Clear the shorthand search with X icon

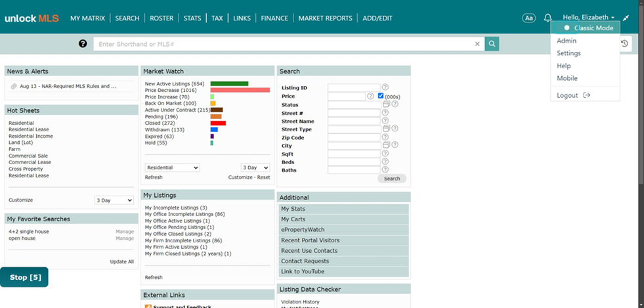point(477,44)
